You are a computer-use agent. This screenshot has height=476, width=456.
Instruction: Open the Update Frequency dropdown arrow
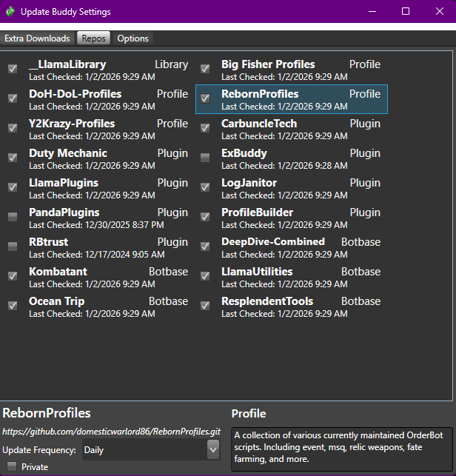click(213, 449)
